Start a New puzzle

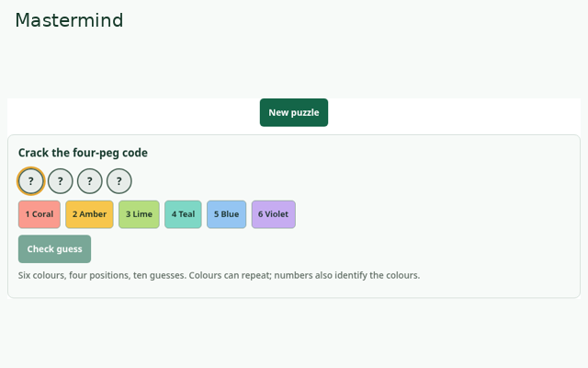pos(294,112)
